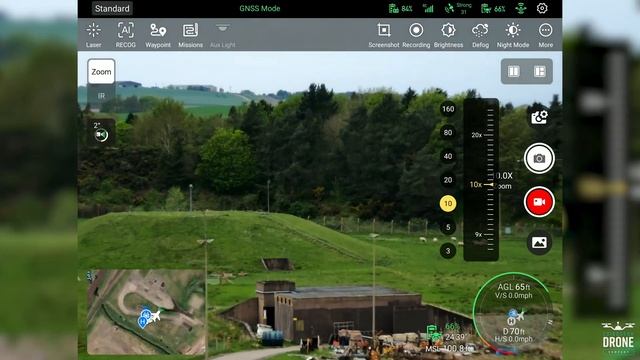Toggle Night Mode
Viewport: 640px width, 360px height.
pyautogui.click(x=513, y=35)
